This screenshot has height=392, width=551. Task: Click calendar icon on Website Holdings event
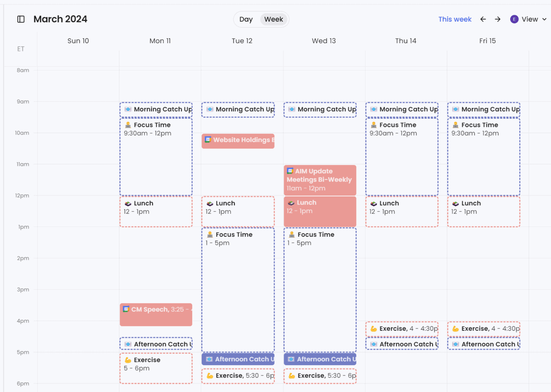pos(208,140)
